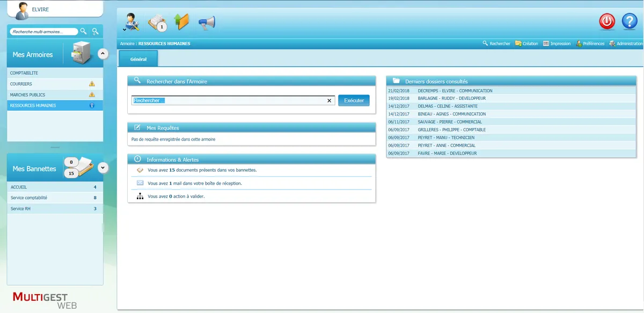This screenshot has width=644, height=313.
Task: Open help with the blue question mark
Action: point(630,21)
